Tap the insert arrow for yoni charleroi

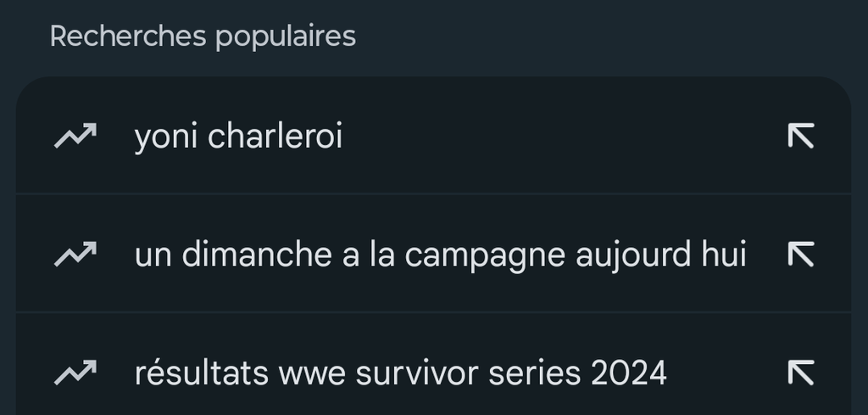point(800,136)
